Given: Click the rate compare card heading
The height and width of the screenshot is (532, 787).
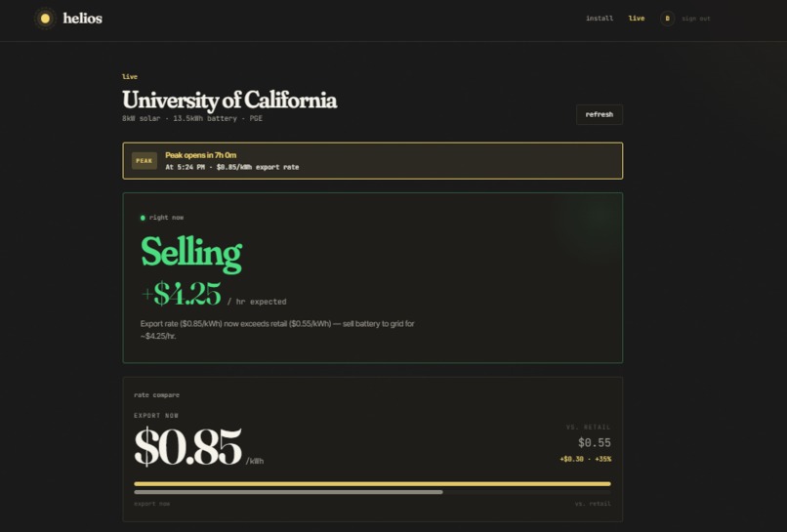Looking at the screenshot, I should point(156,395).
